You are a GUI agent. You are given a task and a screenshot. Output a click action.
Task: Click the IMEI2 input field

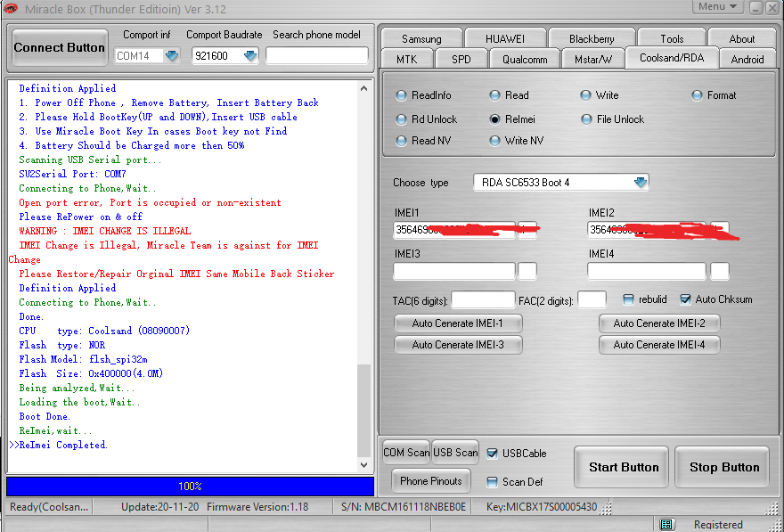pyautogui.click(x=647, y=230)
